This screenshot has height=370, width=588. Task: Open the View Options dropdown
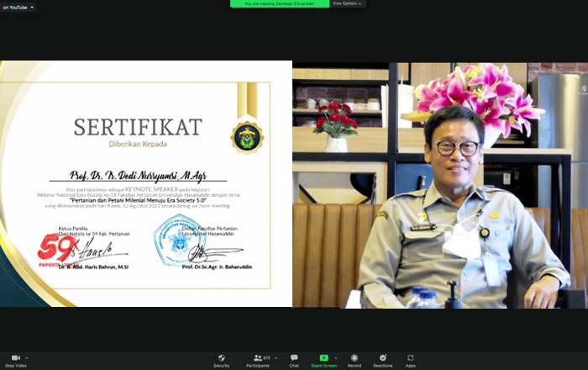pyautogui.click(x=347, y=3)
